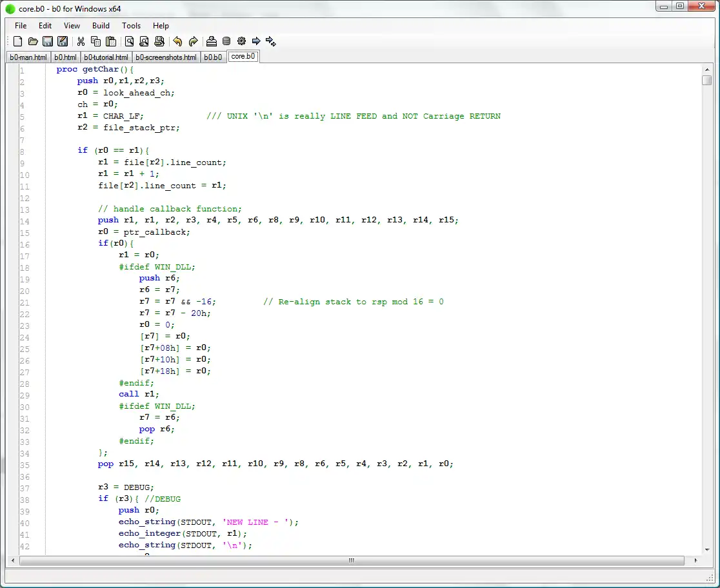This screenshot has height=588, width=720.
Task: Click the vertical scrollbar up arrow
Action: point(706,70)
